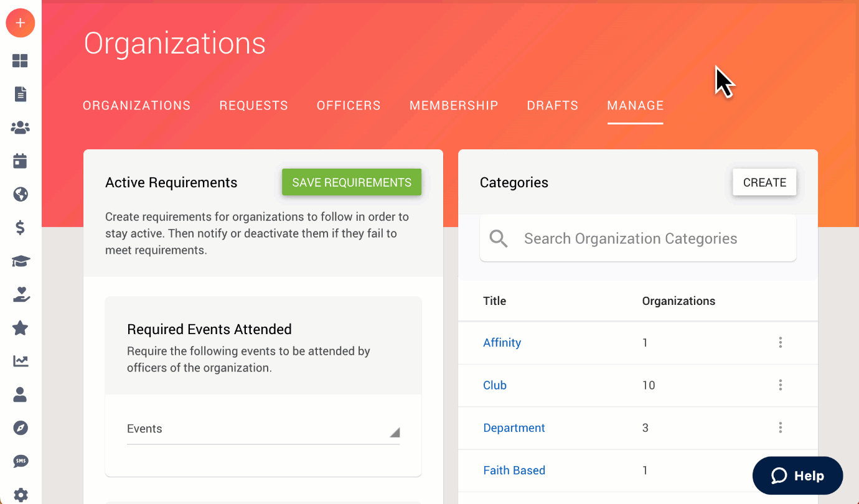The width and height of the screenshot is (859, 504).
Task: Switch to the Officers tab
Action: pos(349,105)
